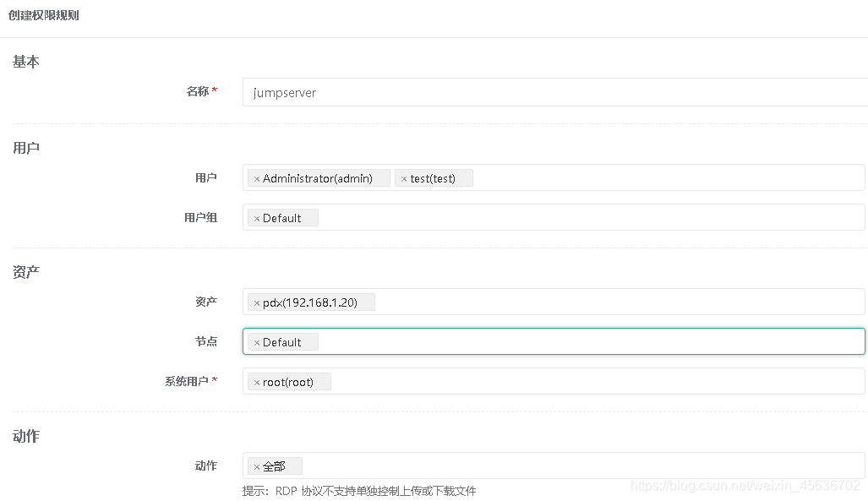868x501 pixels.
Task: Click the 系统用户 field label
Action: [187, 381]
